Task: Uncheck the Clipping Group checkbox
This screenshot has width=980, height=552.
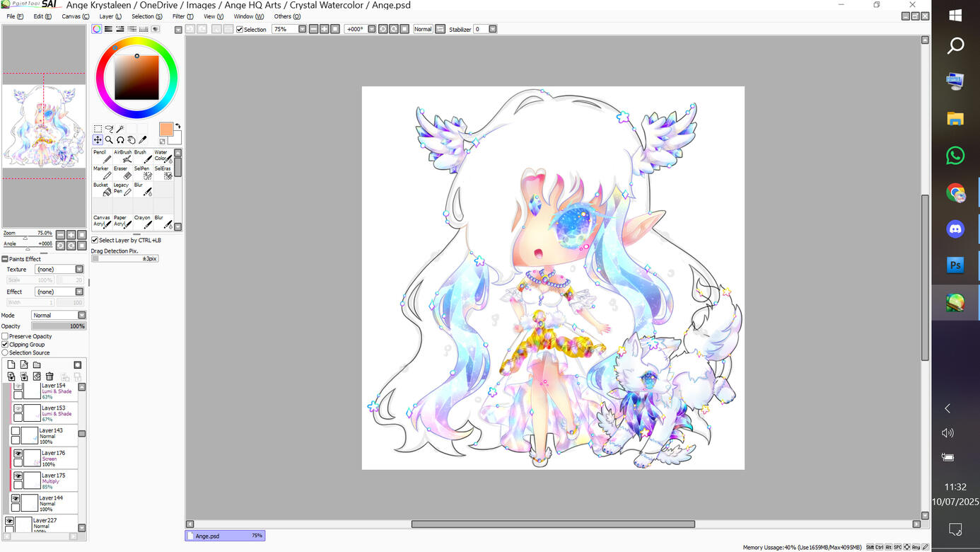Action: pos(5,345)
